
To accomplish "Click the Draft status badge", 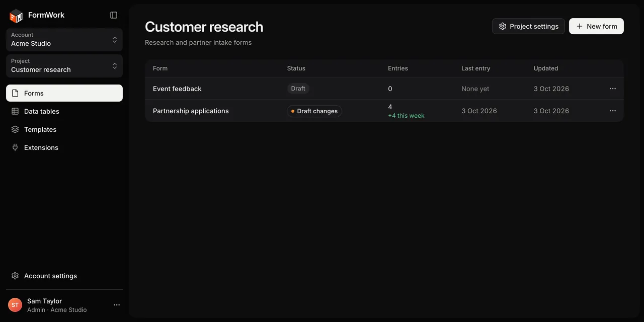I will [298, 89].
